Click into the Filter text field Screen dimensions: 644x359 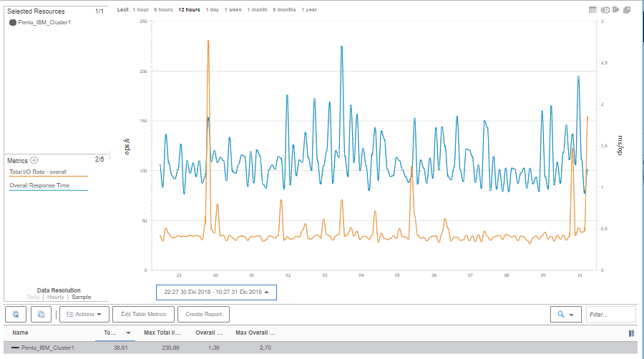pos(610,314)
